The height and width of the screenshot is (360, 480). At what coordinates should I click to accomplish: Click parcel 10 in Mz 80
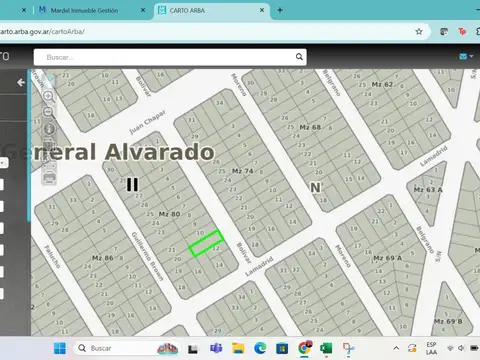[200, 233]
